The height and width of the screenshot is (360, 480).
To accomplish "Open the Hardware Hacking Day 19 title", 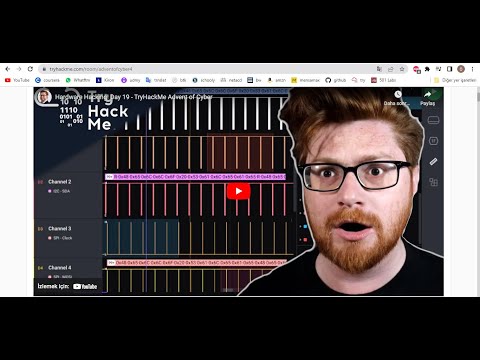I will click(x=134, y=97).
